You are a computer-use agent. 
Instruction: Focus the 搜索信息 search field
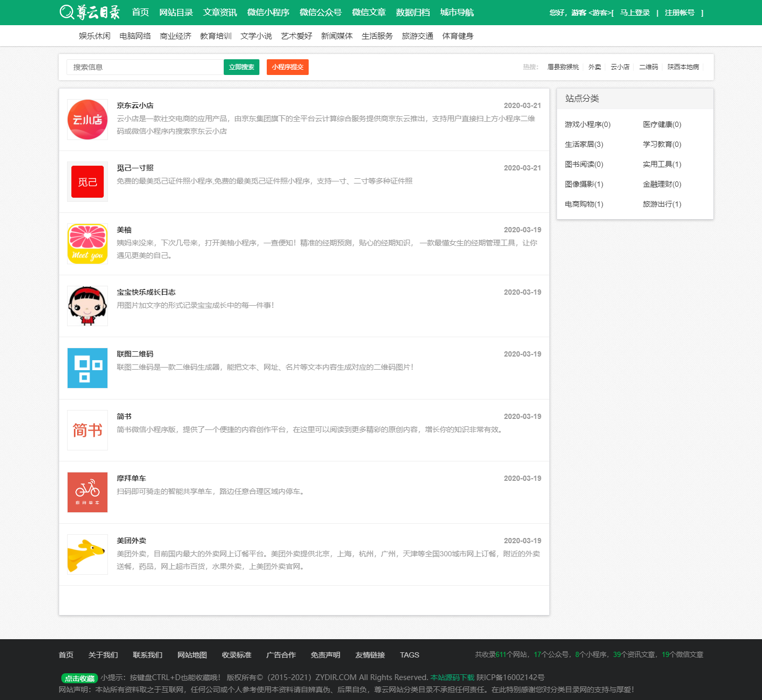pyautogui.click(x=145, y=67)
